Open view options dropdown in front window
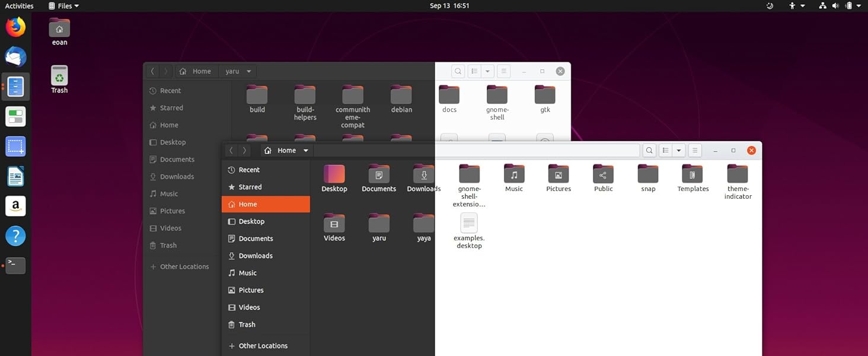This screenshot has height=356, width=868. point(679,151)
